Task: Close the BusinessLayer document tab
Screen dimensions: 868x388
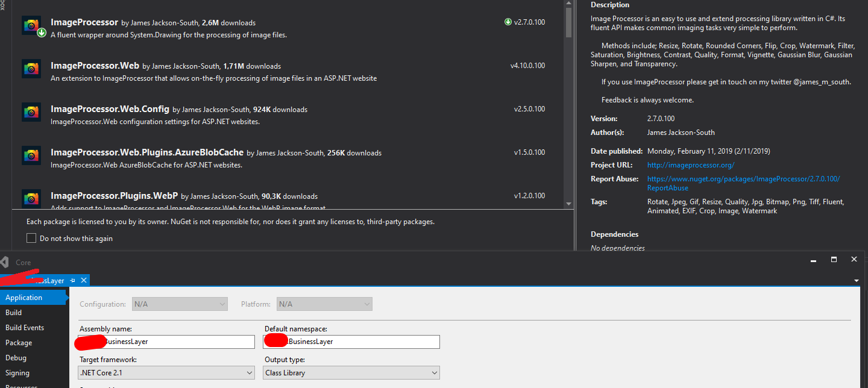Action: click(x=84, y=281)
